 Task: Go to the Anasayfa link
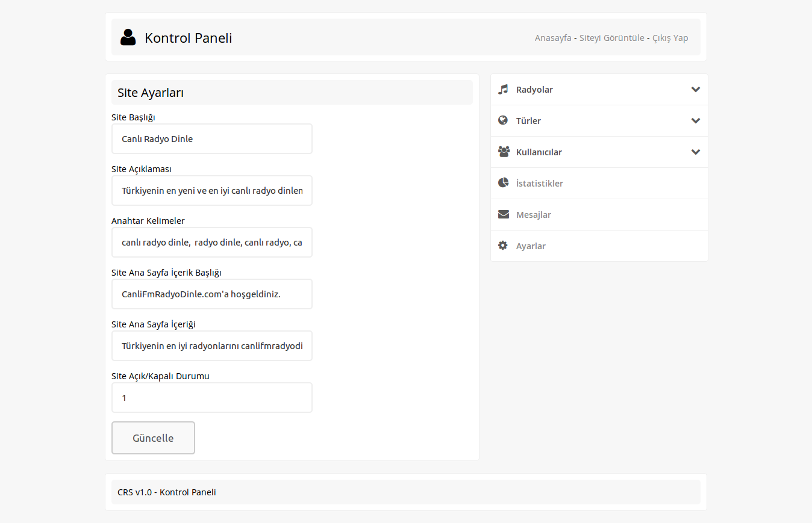tap(553, 38)
